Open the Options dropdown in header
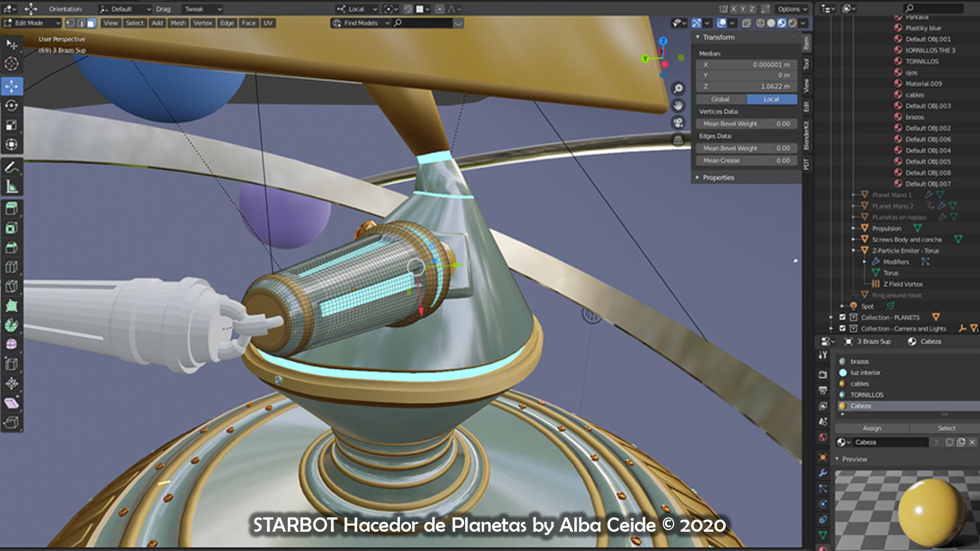980x551 pixels. 792,9
